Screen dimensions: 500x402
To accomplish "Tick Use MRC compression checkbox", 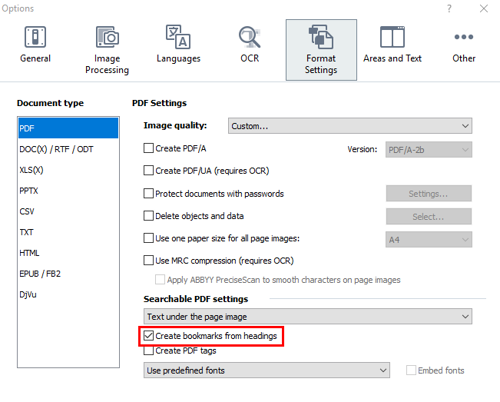I will [x=148, y=260].
